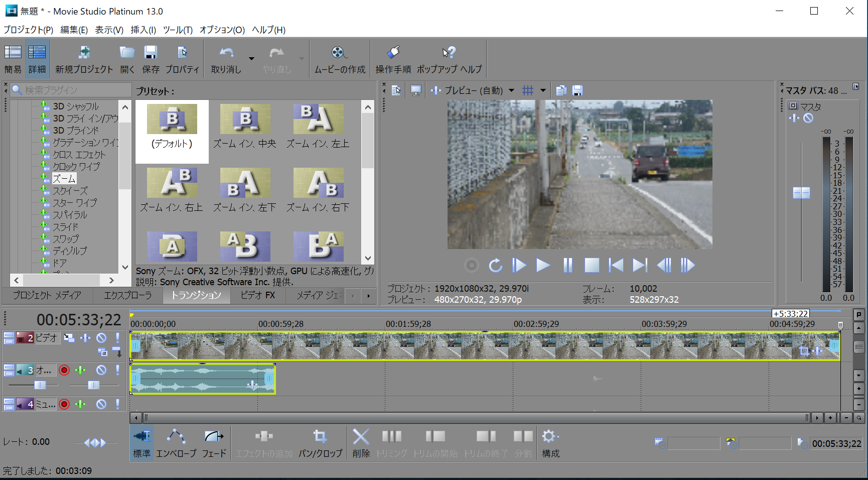Open project video properties icon in preview
The height and width of the screenshot is (480, 868).
pyautogui.click(x=396, y=90)
